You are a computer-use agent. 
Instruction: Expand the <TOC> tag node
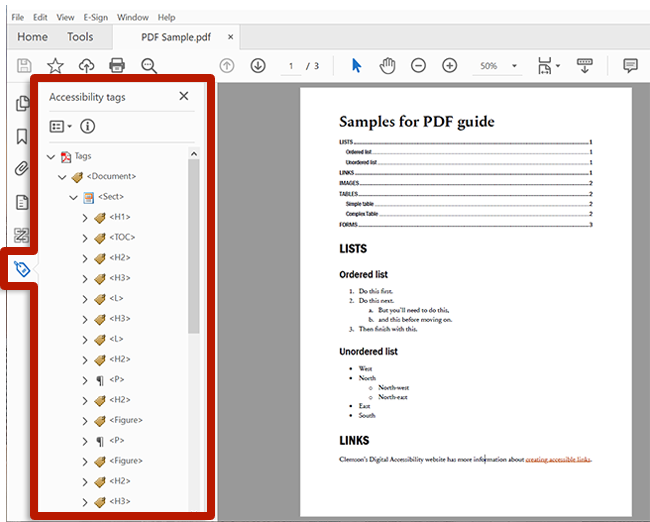(x=85, y=238)
